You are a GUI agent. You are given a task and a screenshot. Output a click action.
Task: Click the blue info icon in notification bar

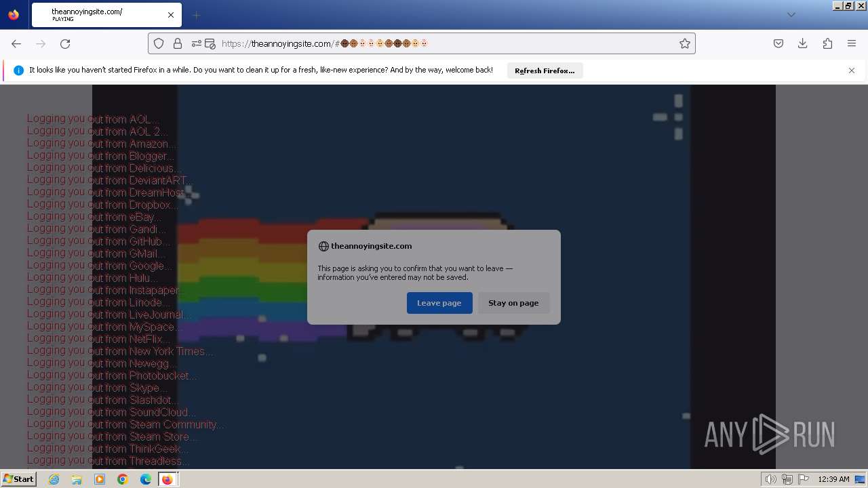click(x=18, y=70)
